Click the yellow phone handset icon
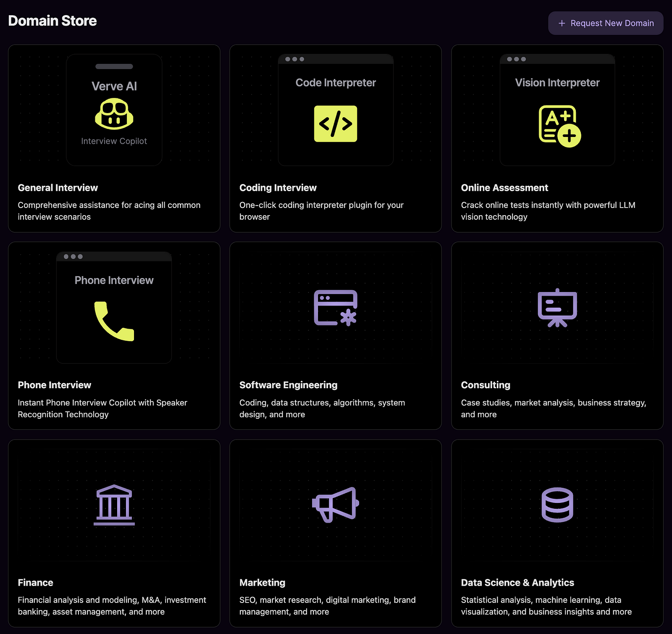The height and width of the screenshot is (634, 672). tap(114, 321)
